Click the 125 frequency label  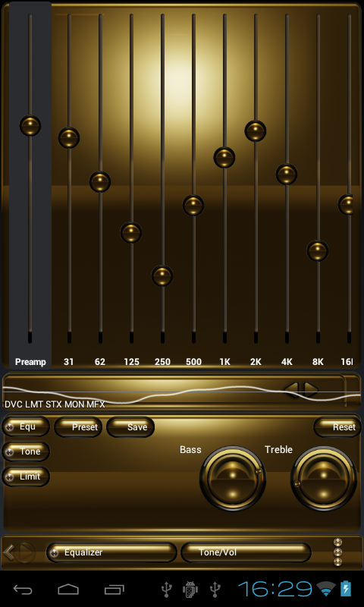(x=131, y=362)
